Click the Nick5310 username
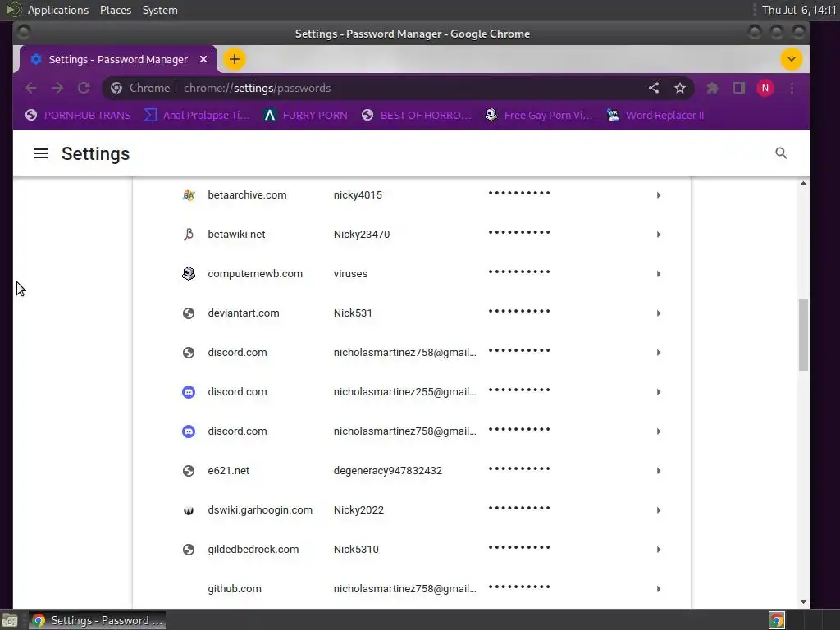Viewport: 840px width, 630px height. [356, 549]
